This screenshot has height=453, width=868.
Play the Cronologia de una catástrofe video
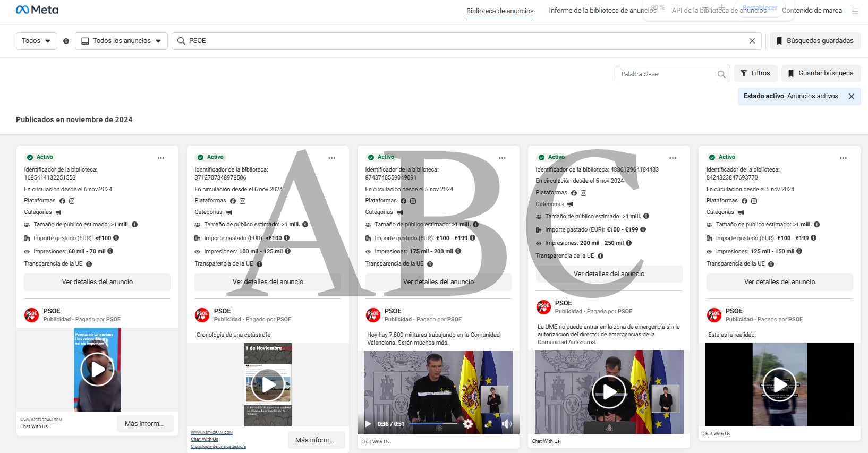(x=268, y=384)
